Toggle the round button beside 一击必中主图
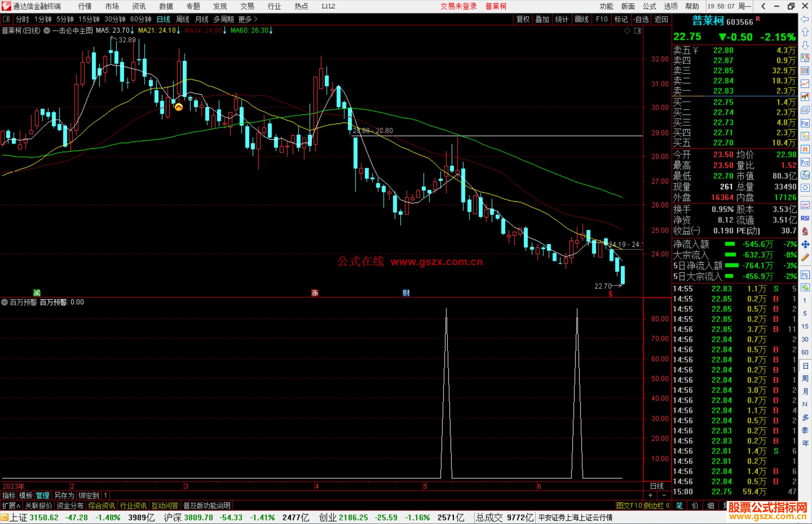Image resolution: width=812 pixels, height=524 pixels. (47, 30)
